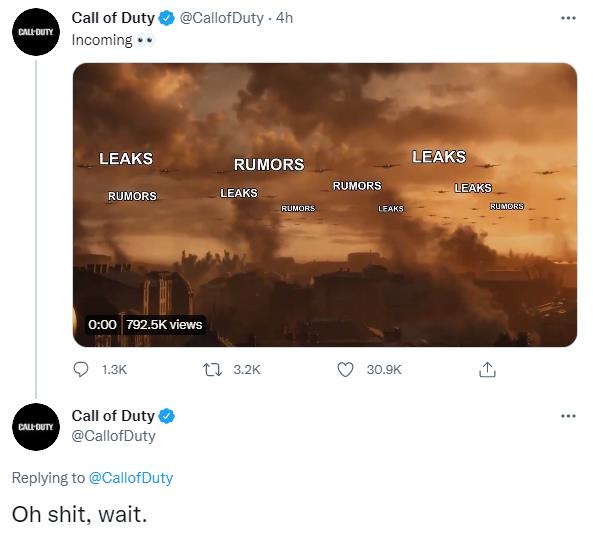This screenshot has width=593, height=539.
Task: Click the verified badge on the reply tweet
Action: 166,416
